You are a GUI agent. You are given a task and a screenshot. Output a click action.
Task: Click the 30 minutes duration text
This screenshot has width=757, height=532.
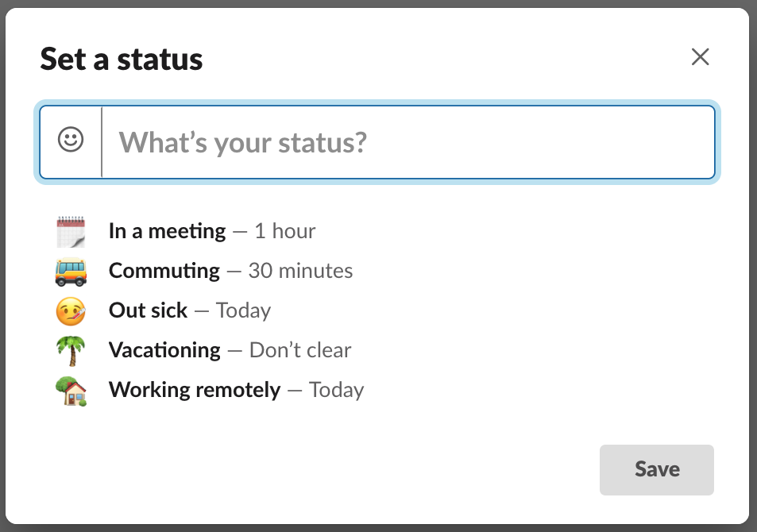click(300, 271)
